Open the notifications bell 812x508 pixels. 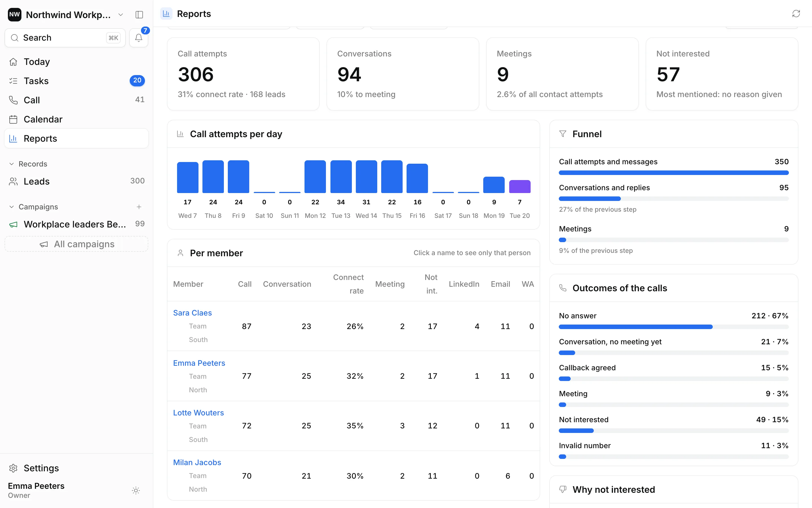139,38
